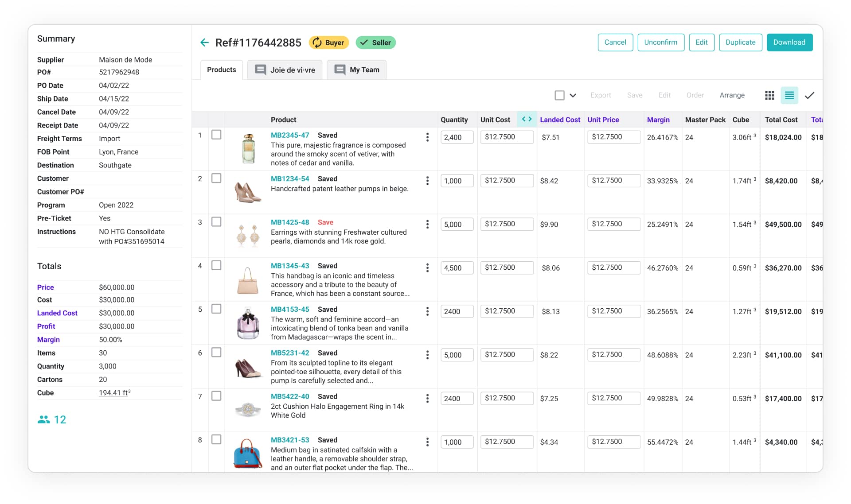Click the Quantity field showing 4,500
Viewport: 851px width, 504px height.
pos(457,268)
